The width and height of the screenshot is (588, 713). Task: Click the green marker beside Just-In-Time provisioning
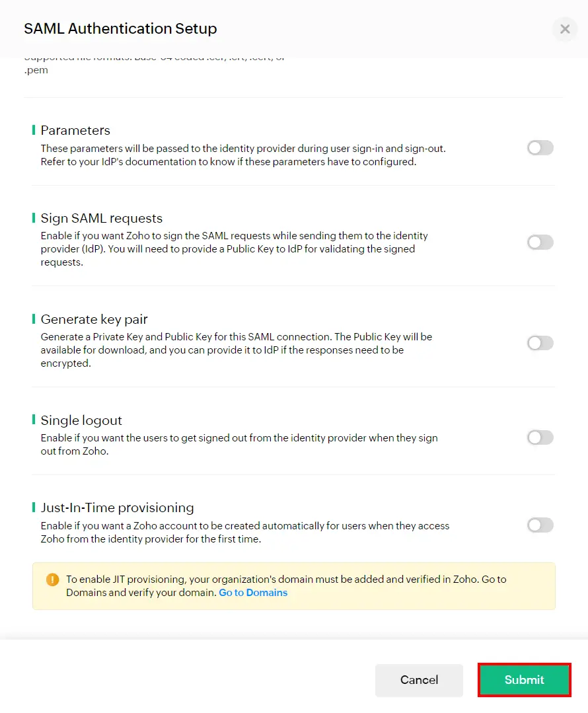(33, 507)
